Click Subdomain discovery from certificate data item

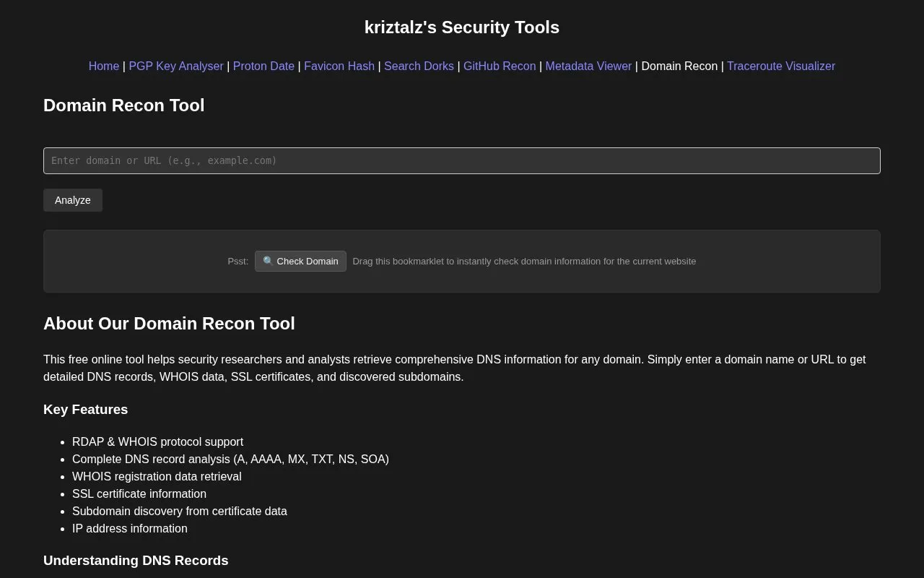[x=180, y=511]
